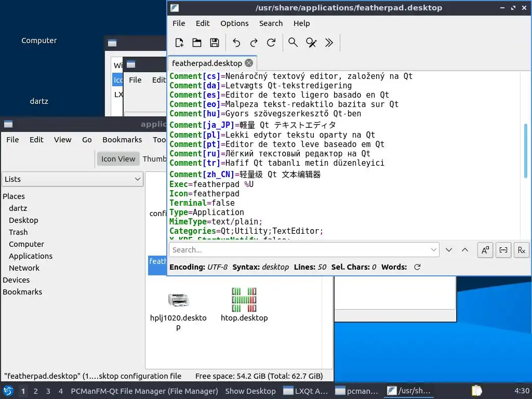Open FeatherPad Help menu
Viewport: 532px width, 399px height.
coord(302,23)
